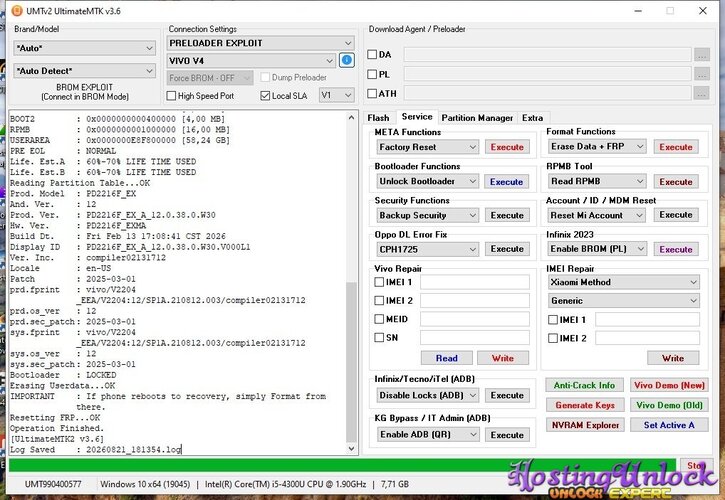Expand the Erase Data + FRP dropdown
Screen dimensions: 725x500
click(596, 147)
